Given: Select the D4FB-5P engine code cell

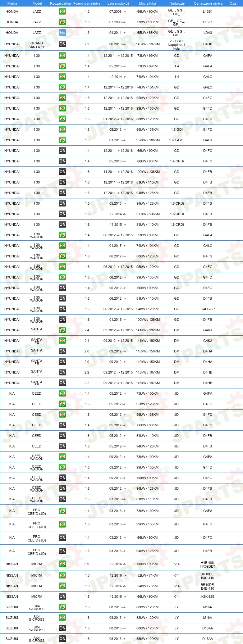Looking at the screenshot, I should coord(208,309).
